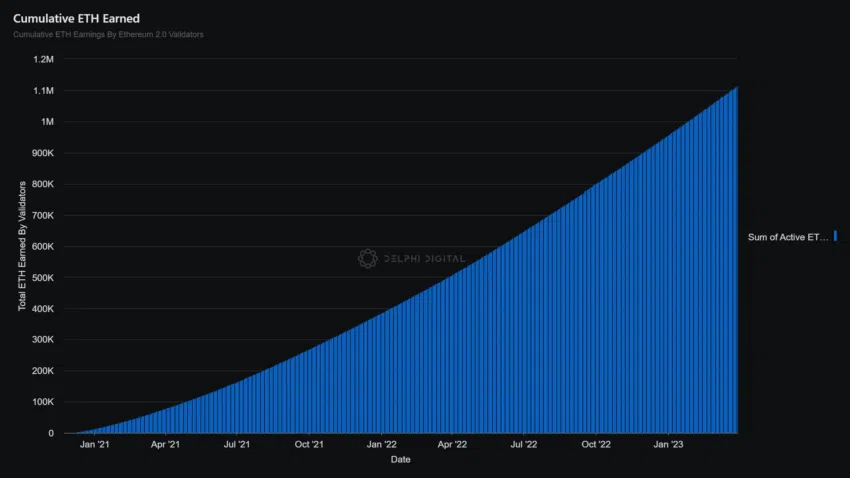Click the Jul '22 date tick label

[x=524, y=445]
